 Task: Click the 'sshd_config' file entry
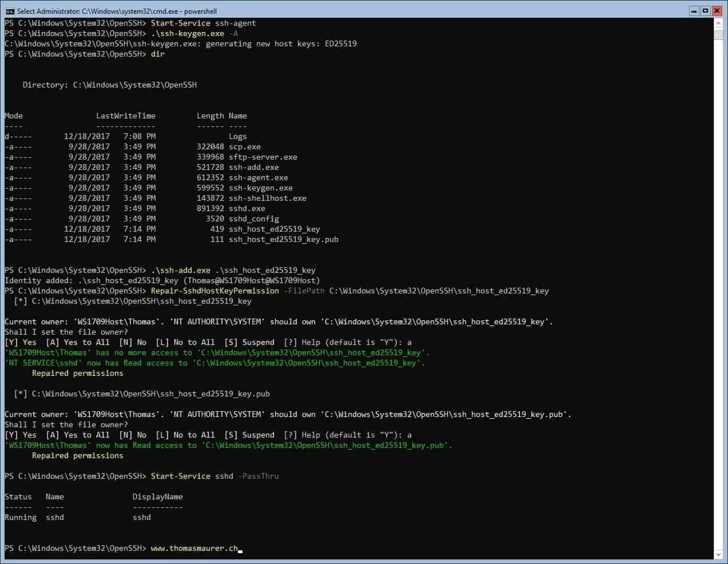click(254, 219)
